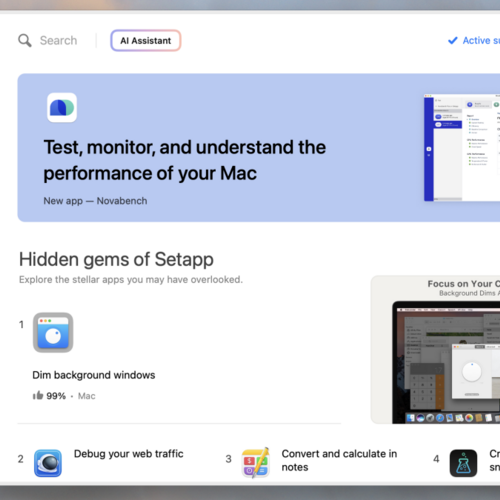Open the AI Assistant
500x500 pixels.
(x=146, y=41)
